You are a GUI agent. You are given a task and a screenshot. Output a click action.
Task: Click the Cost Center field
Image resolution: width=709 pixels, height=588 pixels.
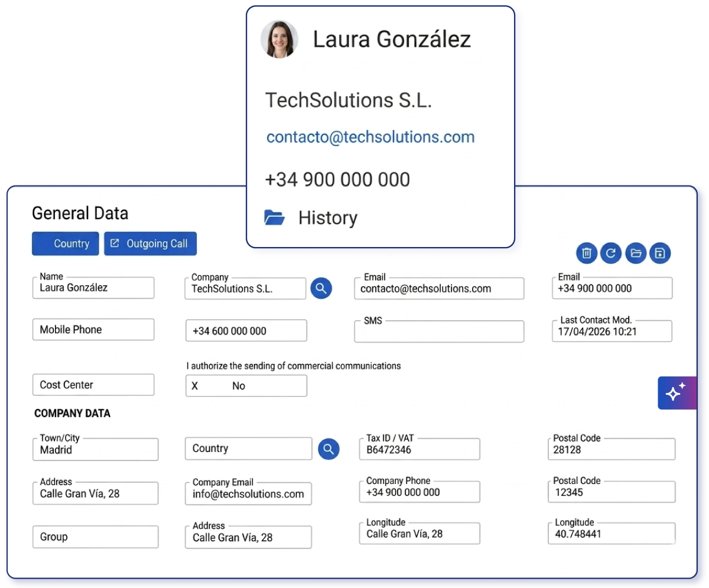click(93, 385)
